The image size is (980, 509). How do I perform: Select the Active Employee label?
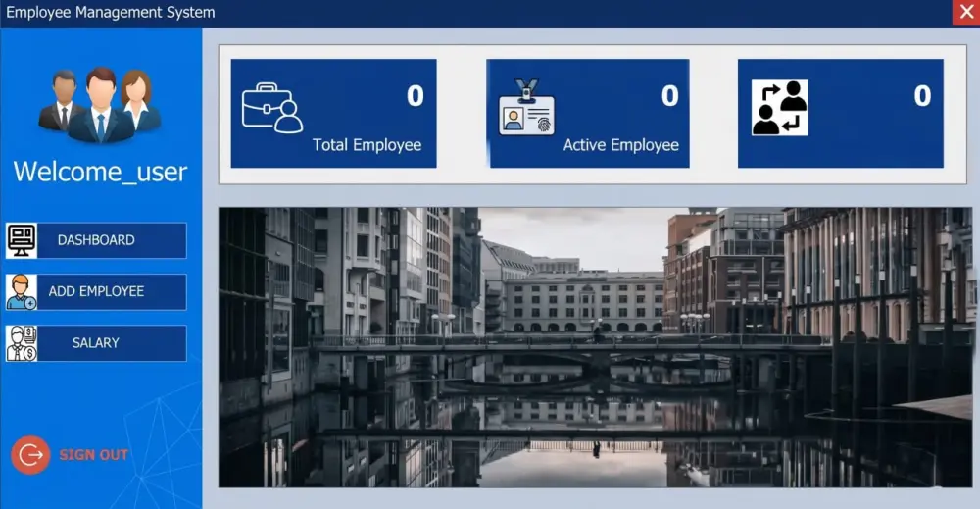pos(620,145)
